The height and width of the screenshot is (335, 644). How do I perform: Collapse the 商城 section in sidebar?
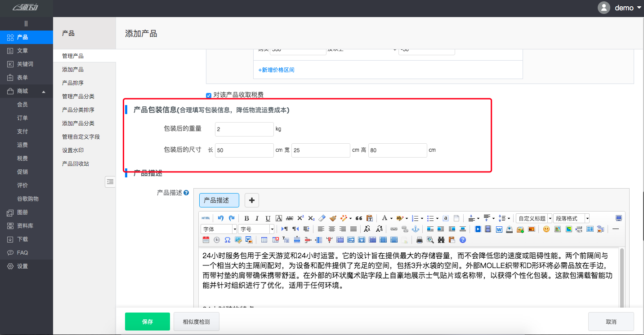[x=44, y=92]
